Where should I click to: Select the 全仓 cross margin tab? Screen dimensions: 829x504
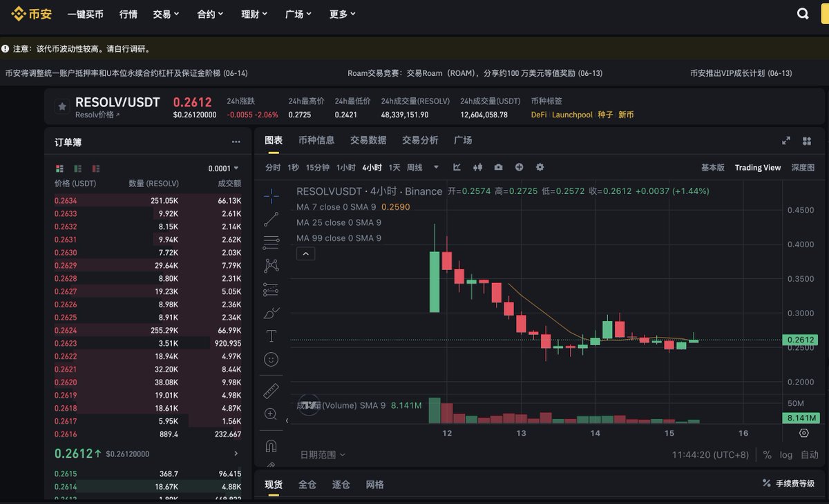tap(307, 485)
